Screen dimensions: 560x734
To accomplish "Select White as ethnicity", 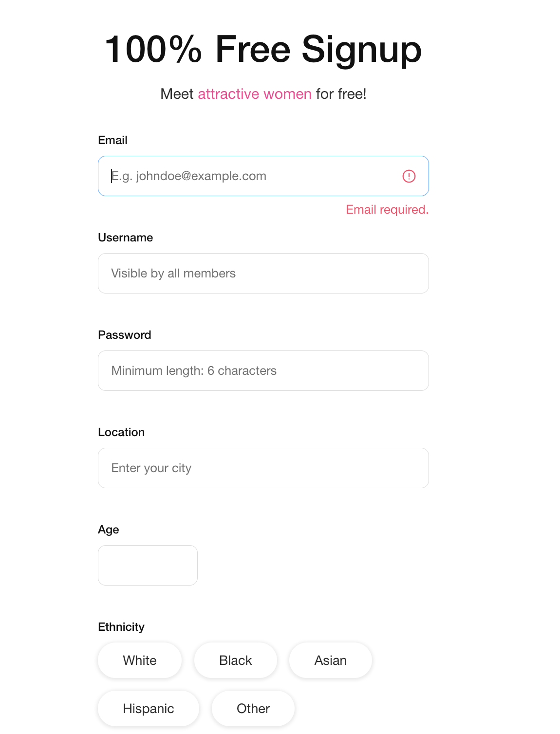I will pyautogui.click(x=140, y=661).
